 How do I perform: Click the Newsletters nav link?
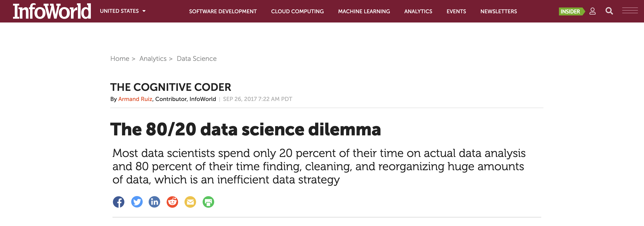(499, 11)
